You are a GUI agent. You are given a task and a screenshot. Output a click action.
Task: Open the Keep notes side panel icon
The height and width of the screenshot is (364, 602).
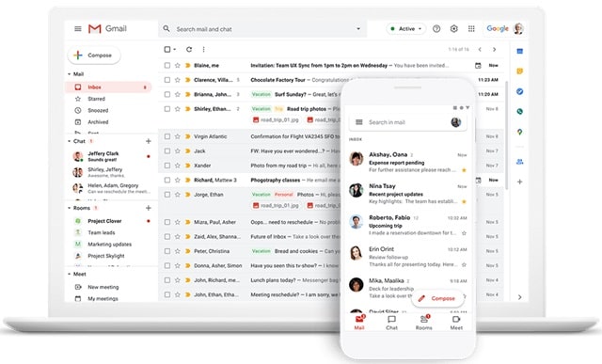[x=520, y=71]
